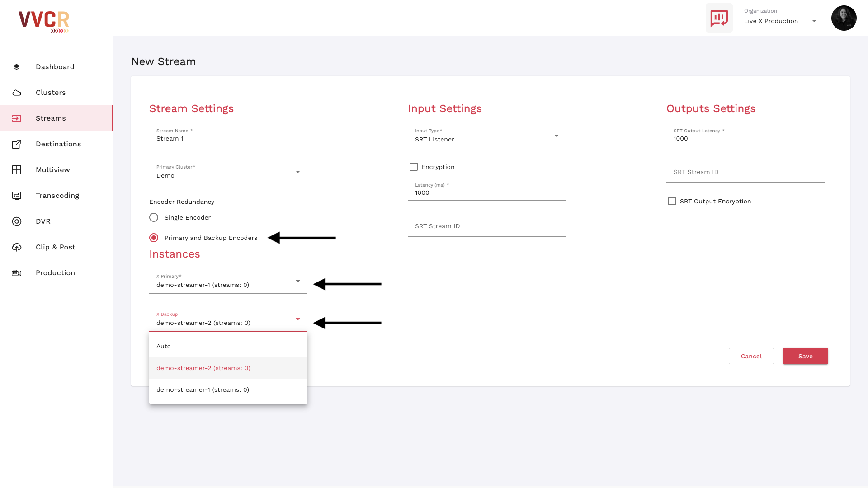Click the red chat feedback icon
This screenshot has height=488, width=868.
tap(719, 18)
